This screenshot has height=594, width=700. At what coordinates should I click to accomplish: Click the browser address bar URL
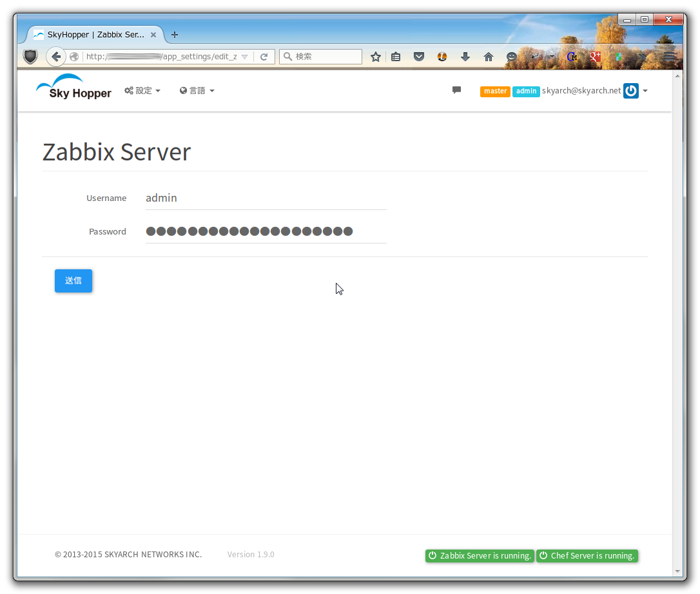click(x=161, y=57)
